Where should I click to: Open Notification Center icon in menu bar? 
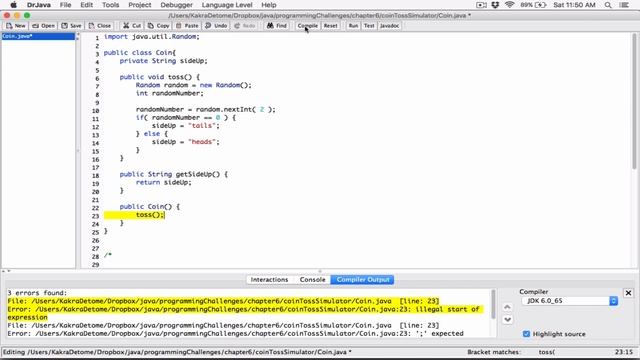click(624, 5)
